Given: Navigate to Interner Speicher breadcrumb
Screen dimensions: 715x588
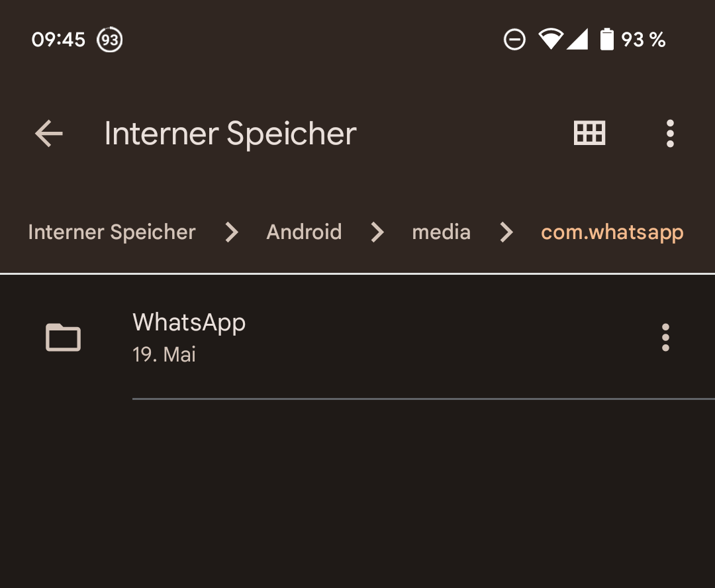Looking at the screenshot, I should (112, 232).
